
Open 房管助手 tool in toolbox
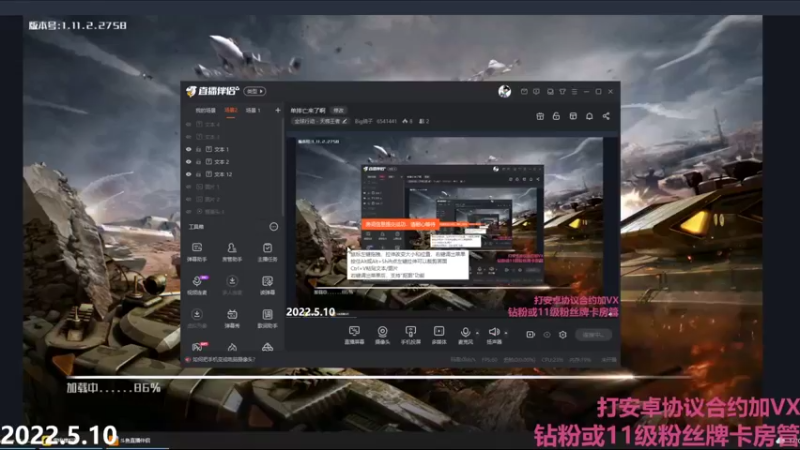click(232, 252)
